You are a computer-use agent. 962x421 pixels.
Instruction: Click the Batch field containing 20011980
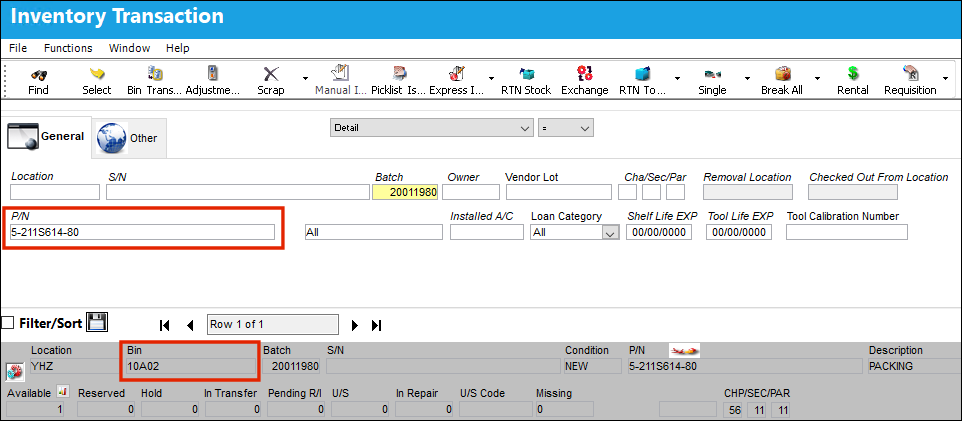point(405,192)
